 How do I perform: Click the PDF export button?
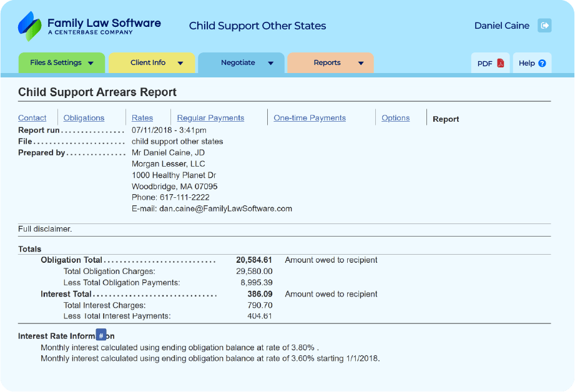490,63
